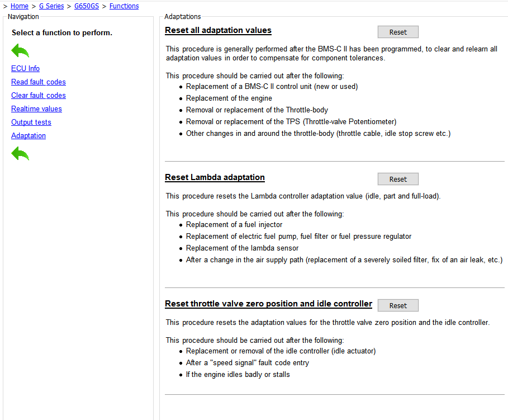Click 'After a "speed signal" fault code entry' text
Image resolution: width=508 pixels, height=420 pixels.
248,363
